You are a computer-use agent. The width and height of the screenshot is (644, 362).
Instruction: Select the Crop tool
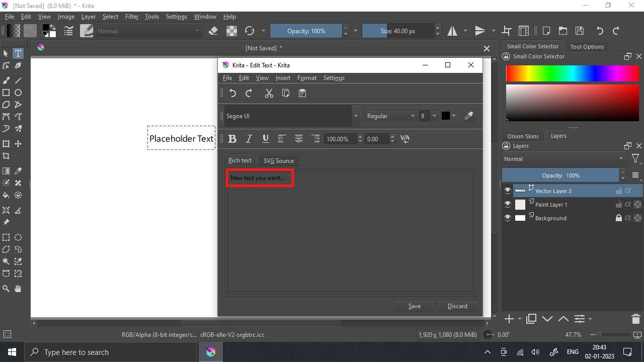(x=6, y=156)
